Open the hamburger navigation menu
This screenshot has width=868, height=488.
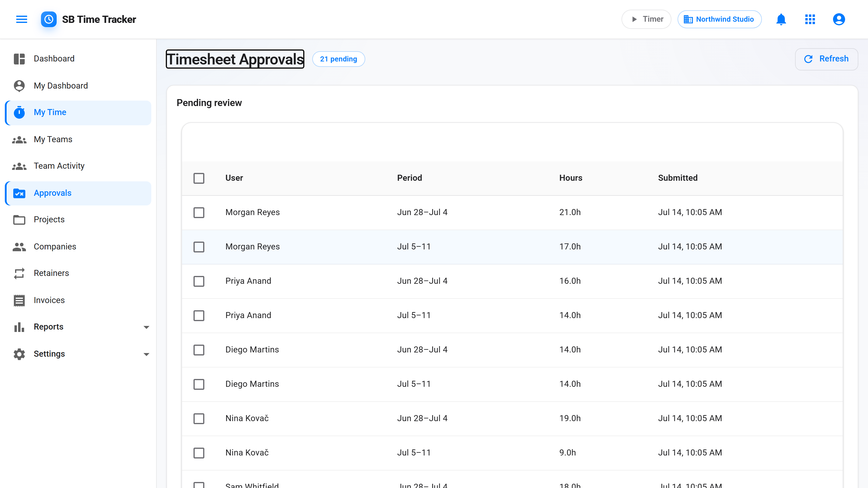[x=22, y=19]
